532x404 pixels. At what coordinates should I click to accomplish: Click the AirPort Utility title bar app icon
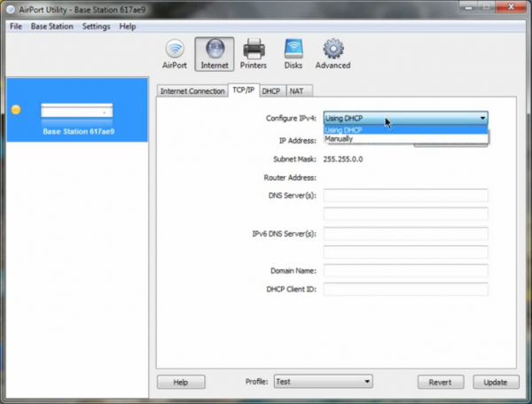[x=11, y=10]
